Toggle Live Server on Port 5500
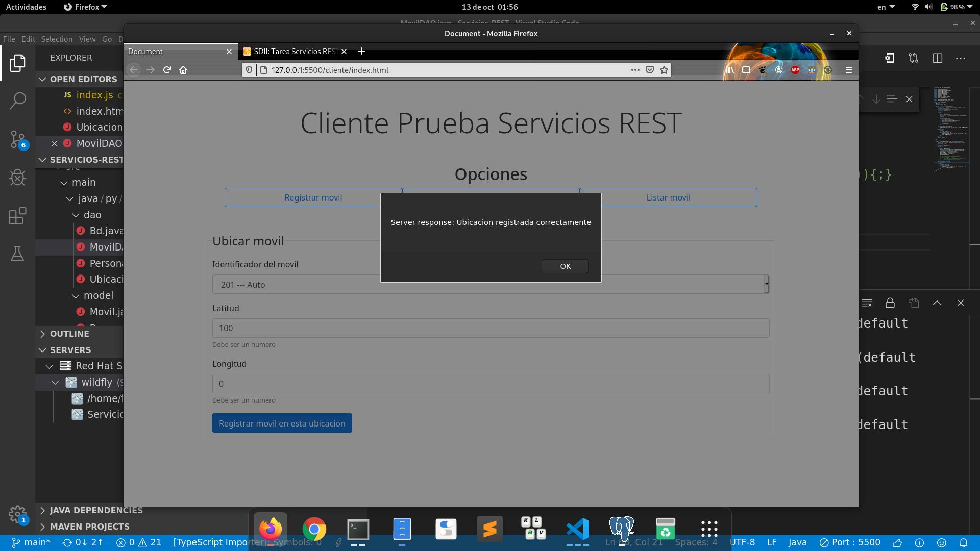Viewport: 980px width, 551px height. 850,542
